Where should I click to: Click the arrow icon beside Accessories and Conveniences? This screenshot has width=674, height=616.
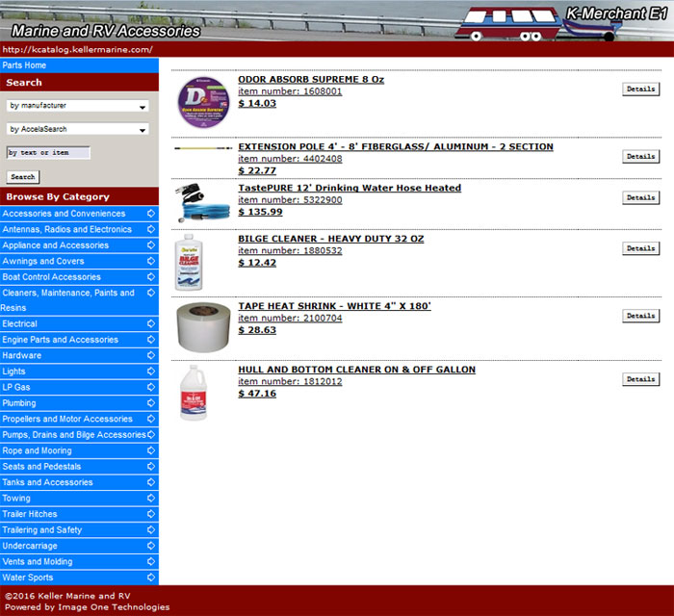(x=151, y=213)
